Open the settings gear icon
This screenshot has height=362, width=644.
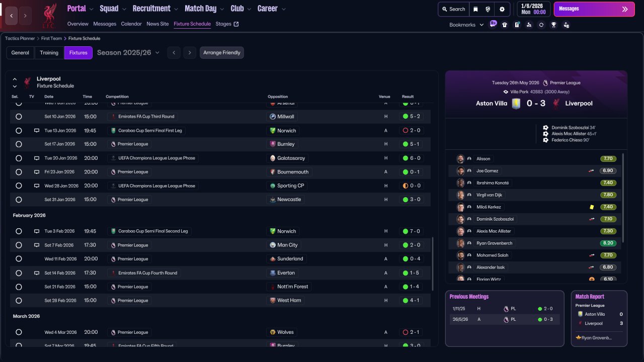502,9
